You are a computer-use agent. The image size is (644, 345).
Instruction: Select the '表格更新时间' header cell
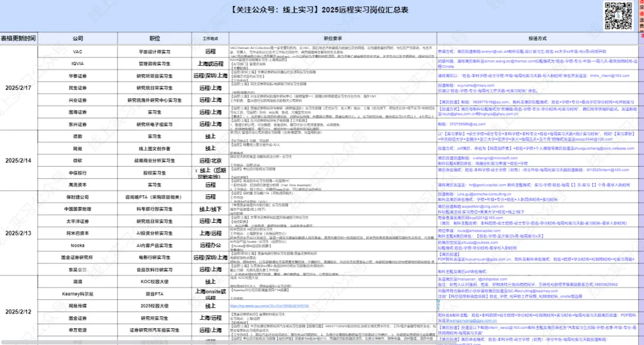(18, 39)
